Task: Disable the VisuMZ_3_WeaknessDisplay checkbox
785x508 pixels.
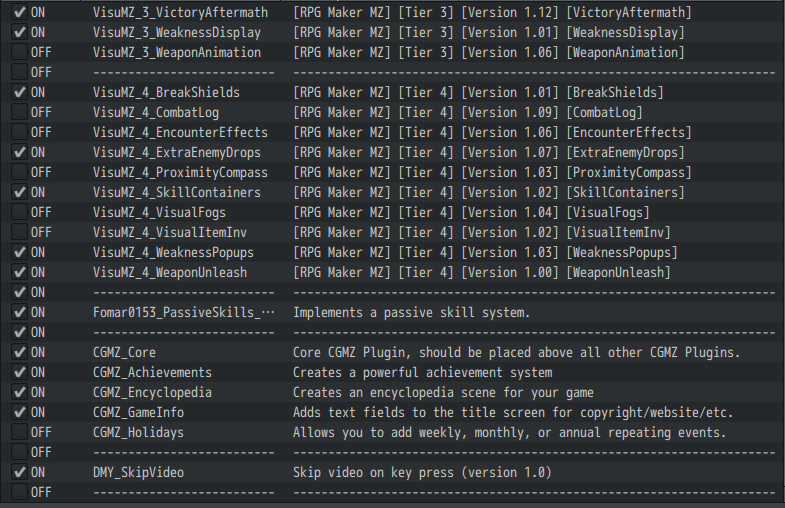Action: 20,32
